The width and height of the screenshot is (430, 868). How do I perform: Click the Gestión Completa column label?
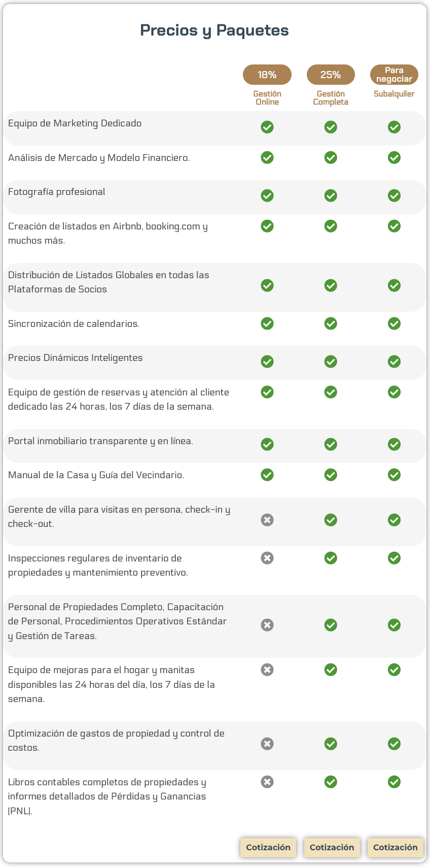point(331,98)
